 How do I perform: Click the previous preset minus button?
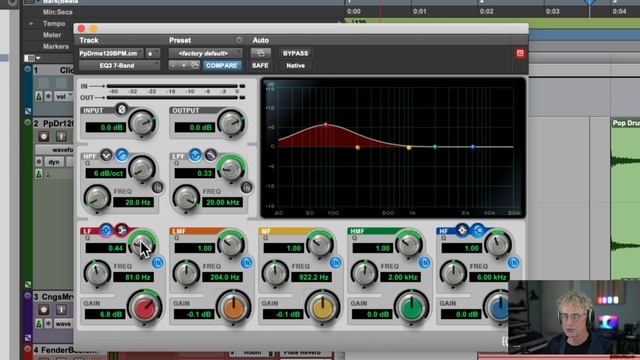click(173, 65)
